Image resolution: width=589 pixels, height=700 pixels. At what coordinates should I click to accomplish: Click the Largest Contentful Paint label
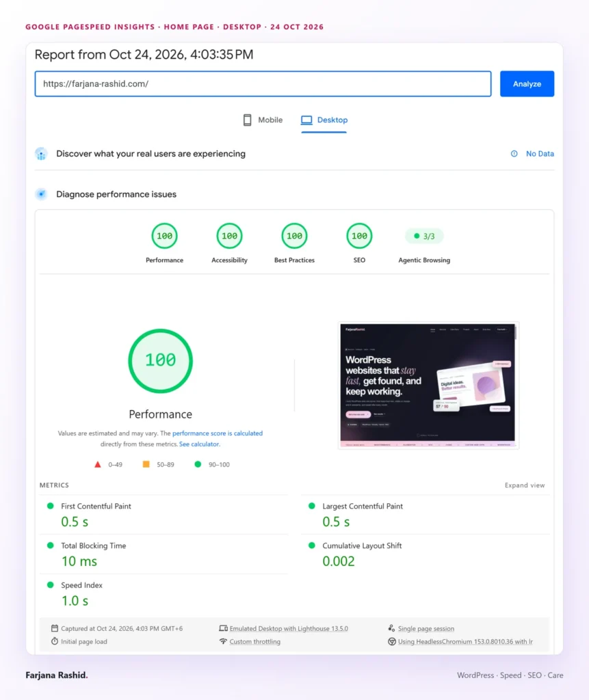click(x=363, y=507)
